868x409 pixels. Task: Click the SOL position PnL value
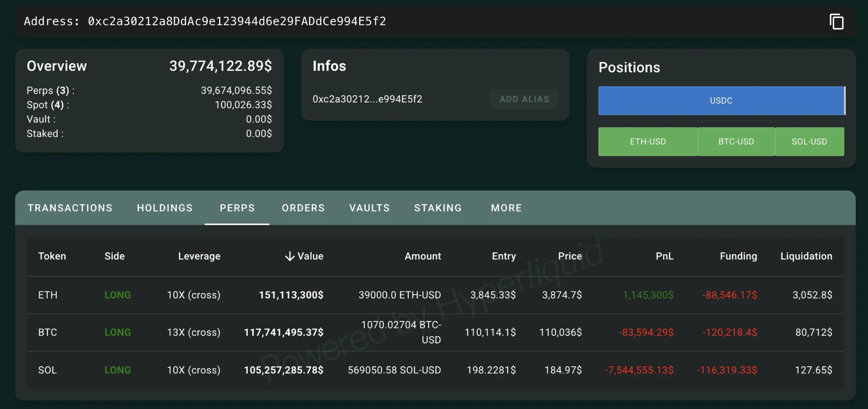click(640, 370)
